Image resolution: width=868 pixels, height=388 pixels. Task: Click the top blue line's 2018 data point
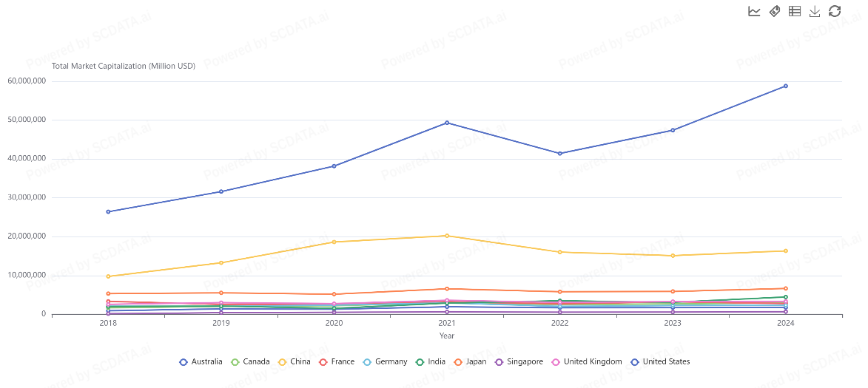[108, 212]
